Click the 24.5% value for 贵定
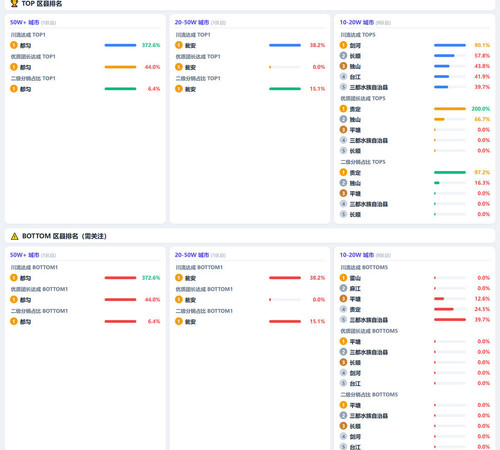The width and height of the screenshot is (500, 450). point(482,309)
